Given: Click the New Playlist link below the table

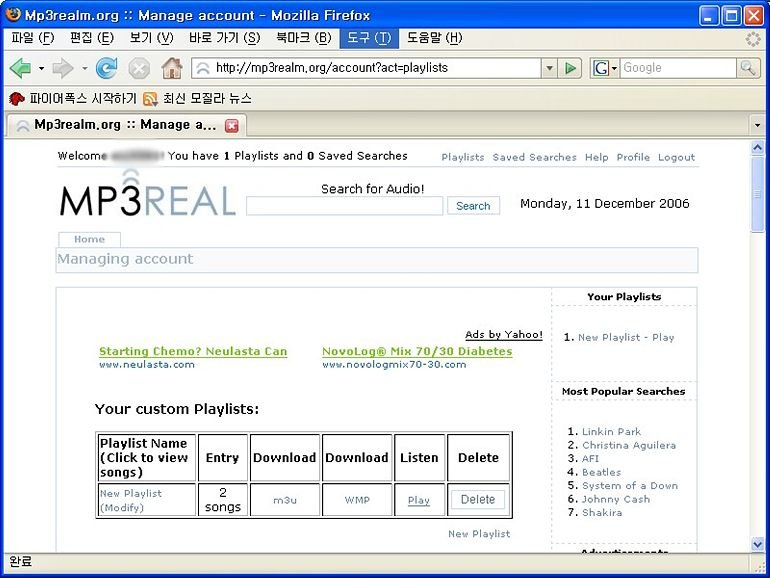Looking at the screenshot, I should (x=479, y=534).
